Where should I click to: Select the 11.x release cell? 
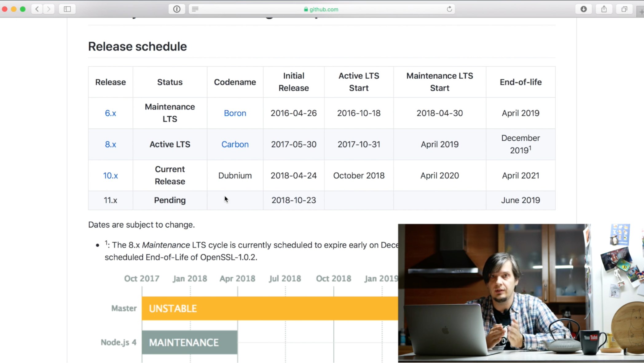click(111, 200)
